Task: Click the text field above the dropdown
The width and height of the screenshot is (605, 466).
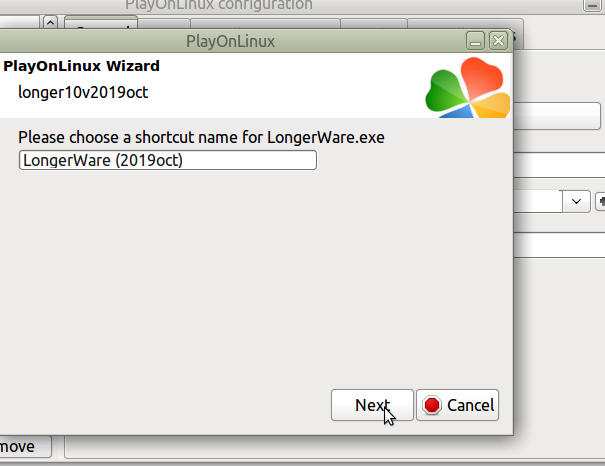Action: click(x=559, y=165)
